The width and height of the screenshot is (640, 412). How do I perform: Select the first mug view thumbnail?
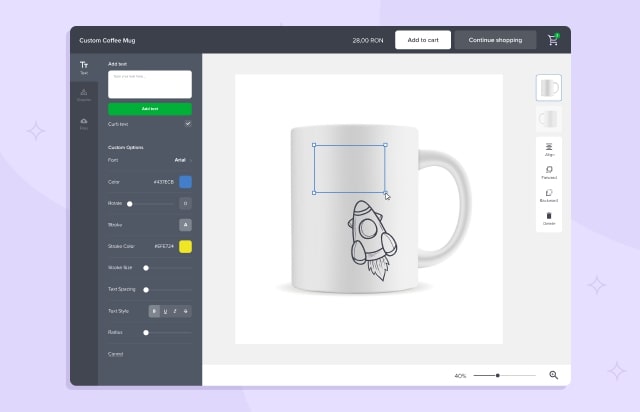coord(548,87)
